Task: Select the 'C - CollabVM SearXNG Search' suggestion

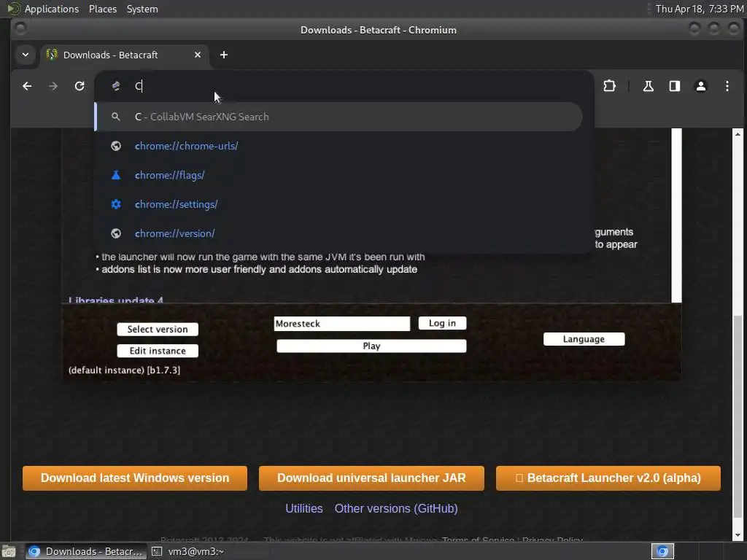Action: [338, 117]
